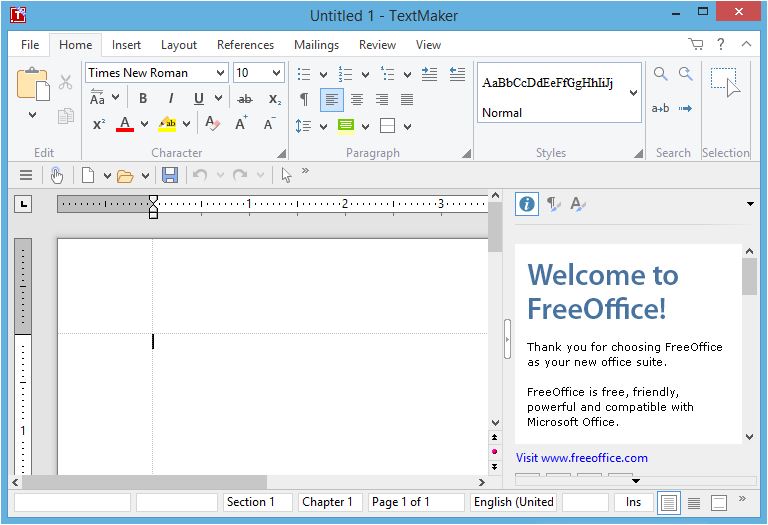Create a new document icon
This screenshot has width=768, height=525.
[88, 175]
